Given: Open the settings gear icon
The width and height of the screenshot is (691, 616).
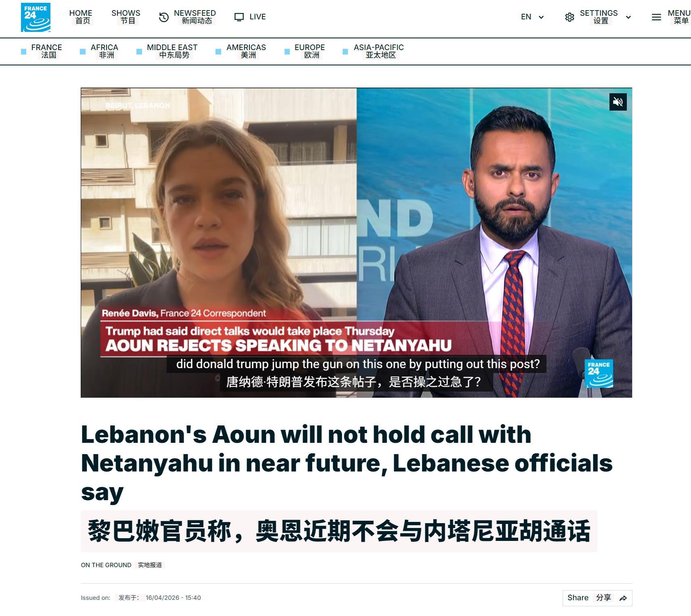Looking at the screenshot, I should [570, 17].
